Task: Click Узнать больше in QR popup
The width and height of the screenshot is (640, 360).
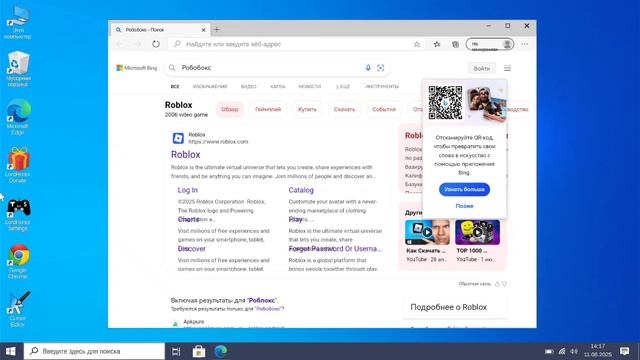Action: point(464,189)
